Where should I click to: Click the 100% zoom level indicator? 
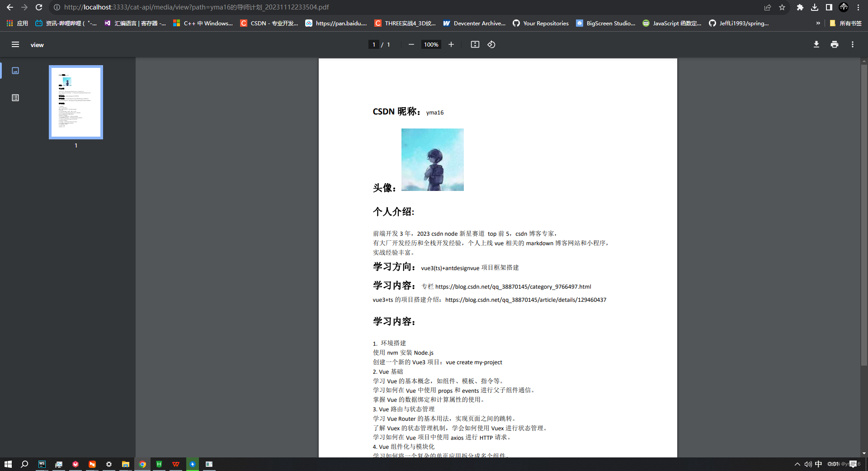coord(430,44)
